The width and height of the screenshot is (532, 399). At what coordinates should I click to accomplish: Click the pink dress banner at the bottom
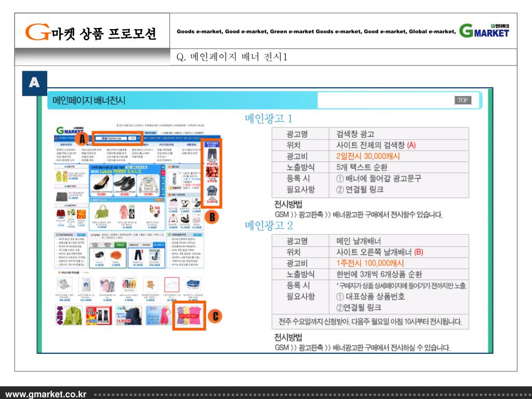click(x=158, y=315)
